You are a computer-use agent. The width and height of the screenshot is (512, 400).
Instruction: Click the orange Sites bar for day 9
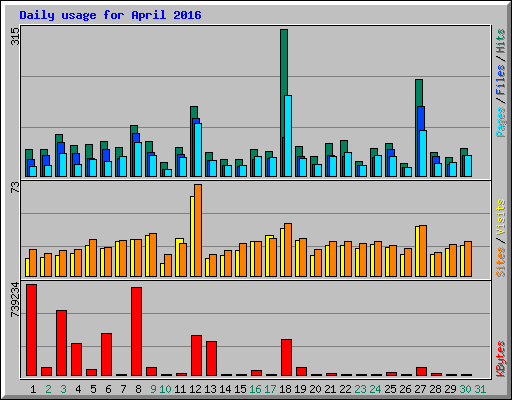153,255
